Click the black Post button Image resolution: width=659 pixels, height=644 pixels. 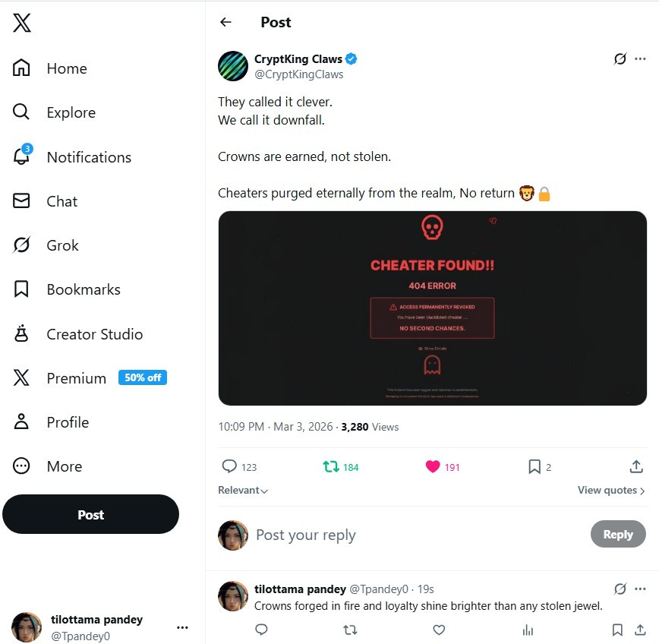coord(91,514)
